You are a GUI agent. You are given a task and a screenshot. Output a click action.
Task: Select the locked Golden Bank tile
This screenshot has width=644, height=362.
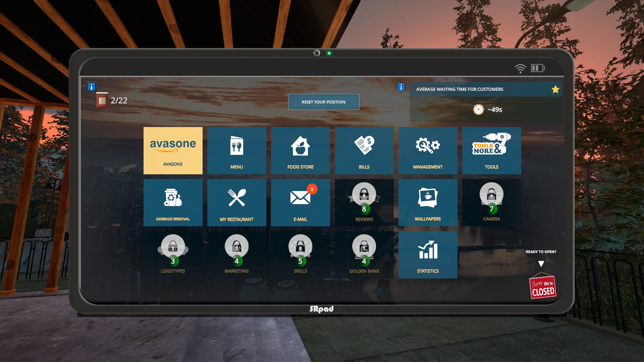point(364,254)
